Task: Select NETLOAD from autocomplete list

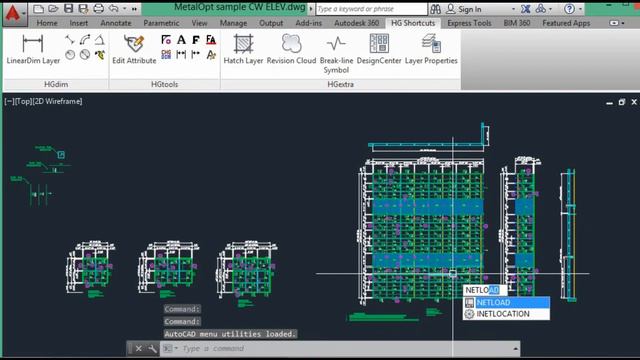Action: 507,302
